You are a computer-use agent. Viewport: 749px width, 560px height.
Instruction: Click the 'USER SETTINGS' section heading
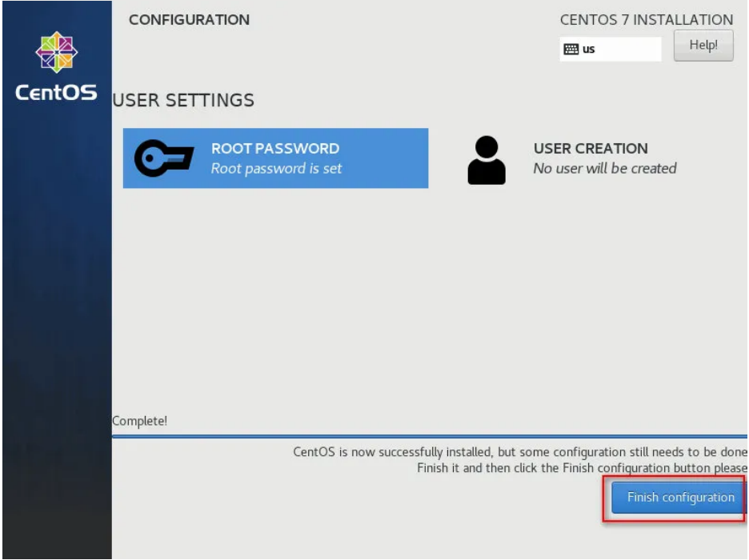coord(183,101)
